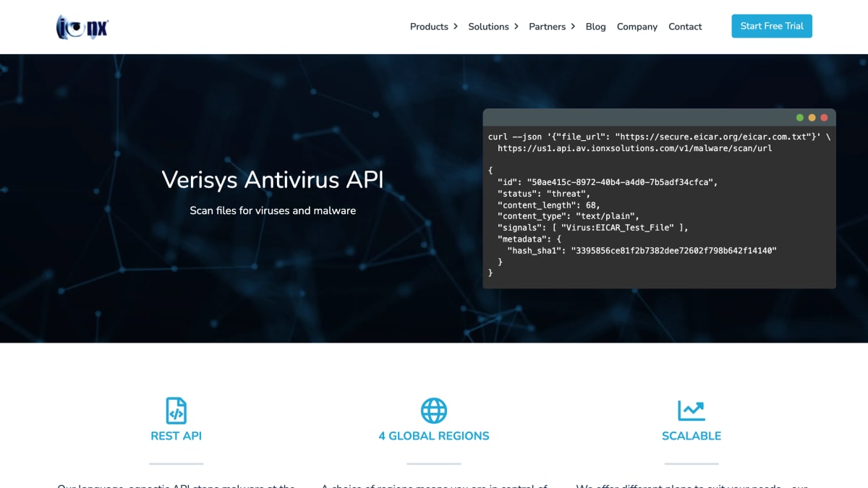The height and width of the screenshot is (488, 868).
Task: Click the us1.api.av.ionxsolutions.com URL line
Action: tap(635, 147)
